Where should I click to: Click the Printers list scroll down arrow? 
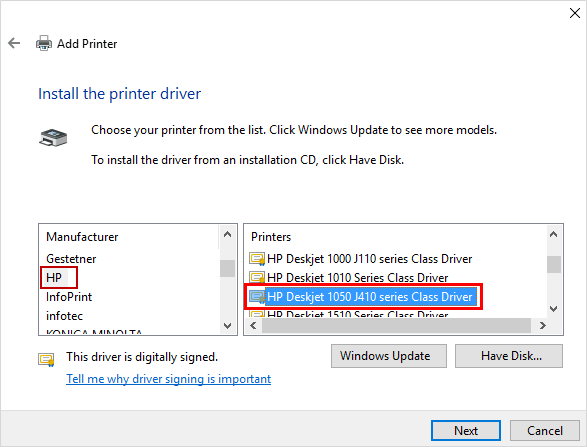[554, 309]
